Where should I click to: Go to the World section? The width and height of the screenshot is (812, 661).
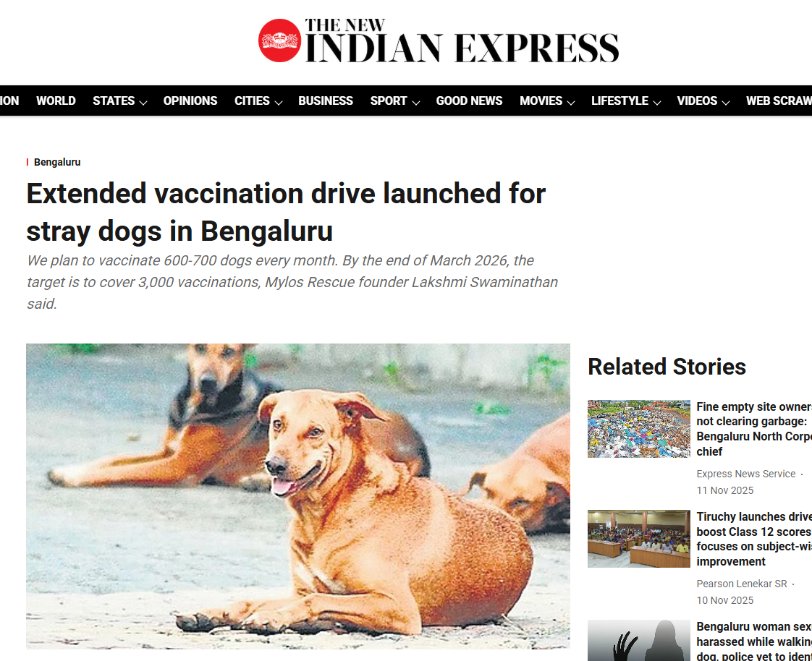point(56,101)
